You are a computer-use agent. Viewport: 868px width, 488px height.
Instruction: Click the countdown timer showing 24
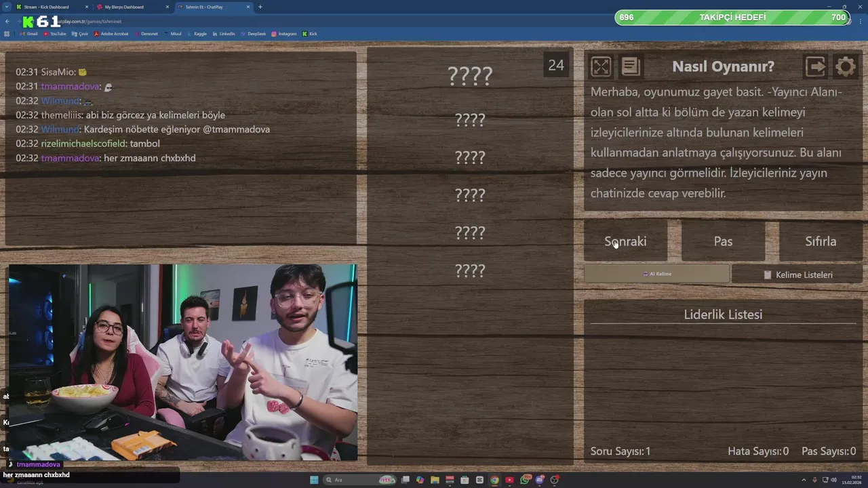tap(556, 65)
